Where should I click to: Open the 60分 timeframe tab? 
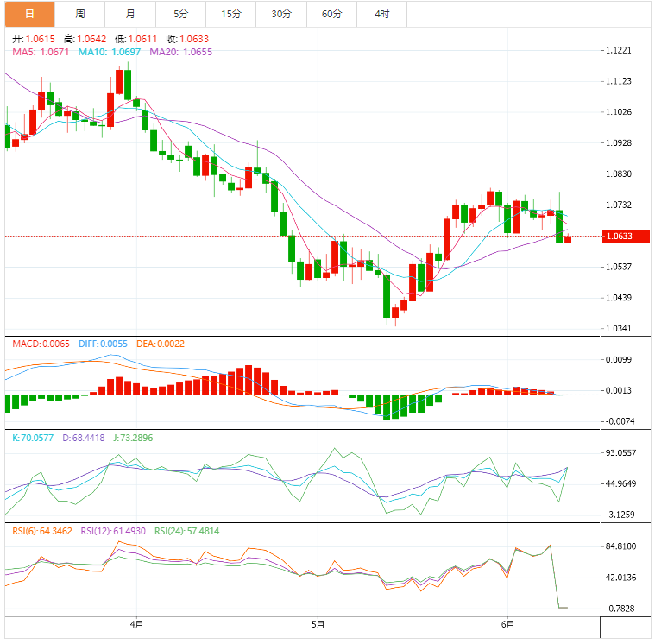(331, 14)
